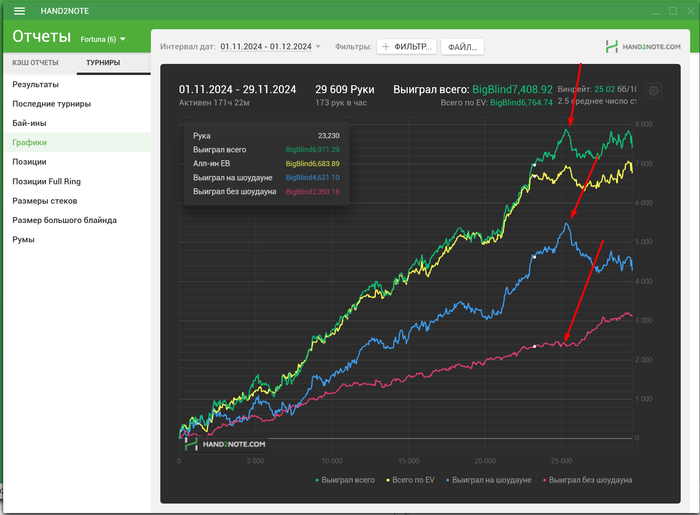
Task: Select the ТУРНИРЫ tab
Action: [x=103, y=62]
